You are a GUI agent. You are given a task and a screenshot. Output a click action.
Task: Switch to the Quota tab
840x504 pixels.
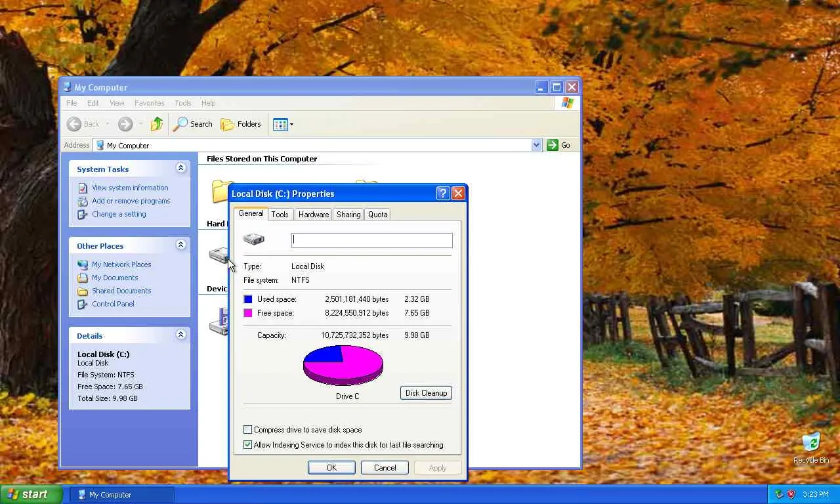point(377,215)
